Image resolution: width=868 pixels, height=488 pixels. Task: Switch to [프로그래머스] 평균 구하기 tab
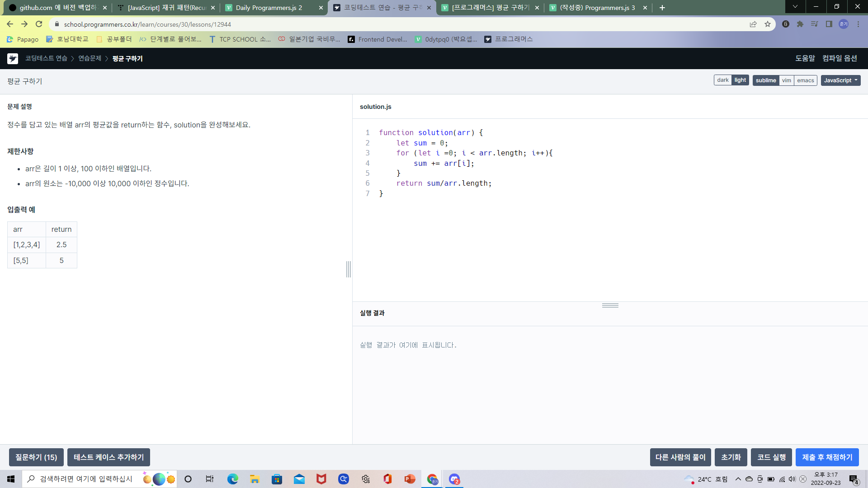coord(491,8)
